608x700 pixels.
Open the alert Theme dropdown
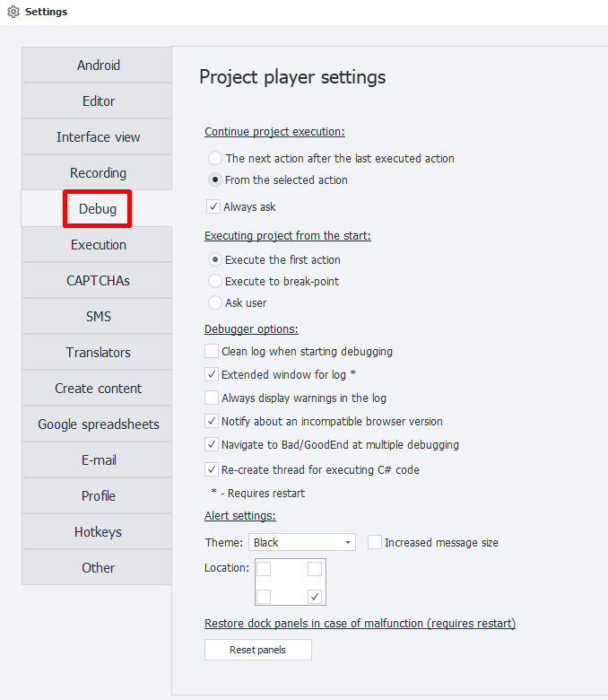[x=301, y=542]
